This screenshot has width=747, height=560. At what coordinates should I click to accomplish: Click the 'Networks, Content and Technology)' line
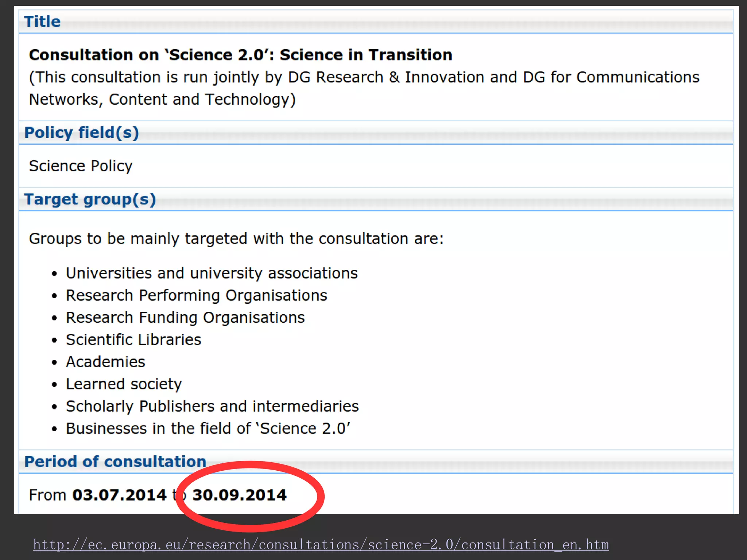(x=162, y=100)
